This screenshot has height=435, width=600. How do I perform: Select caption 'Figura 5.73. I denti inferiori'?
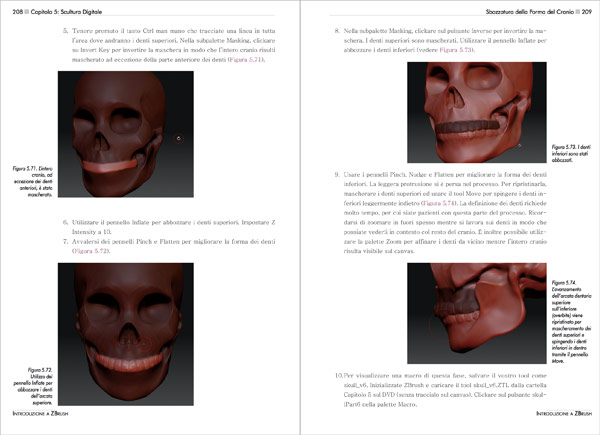click(x=571, y=153)
